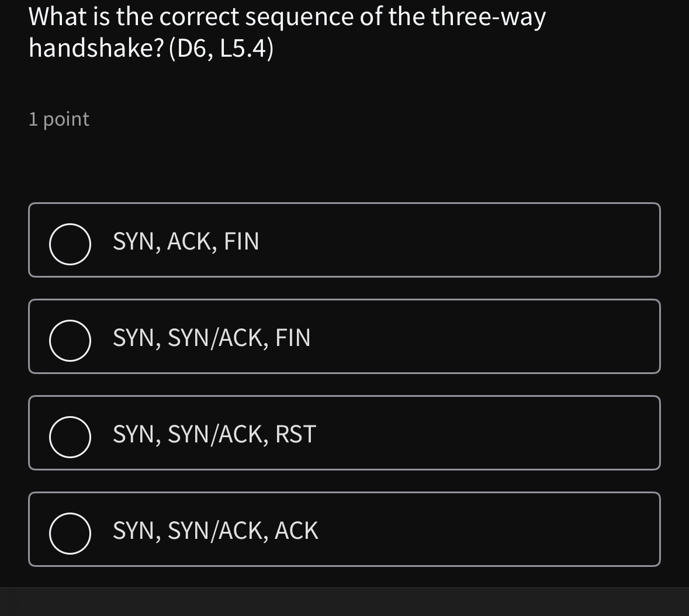The height and width of the screenshot is (616, 689).
Task: Click the 1 point label
Action: (x=58, y=119)
